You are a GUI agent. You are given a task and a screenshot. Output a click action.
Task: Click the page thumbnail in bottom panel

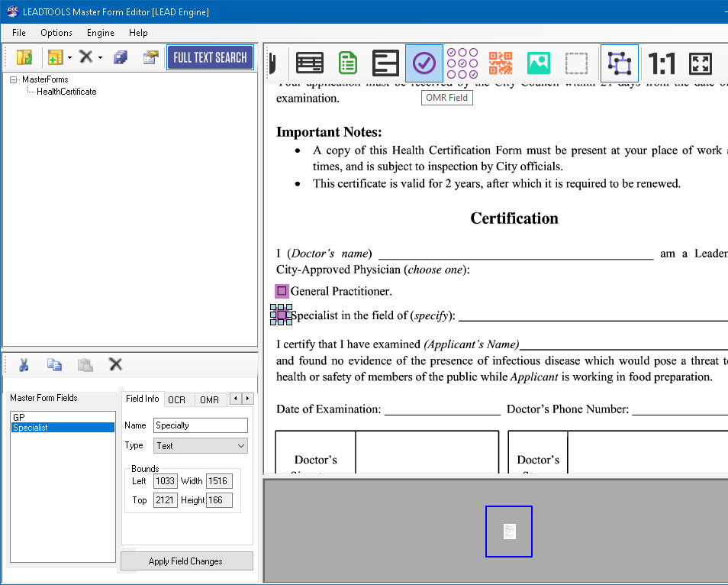(x=509, y=532)
